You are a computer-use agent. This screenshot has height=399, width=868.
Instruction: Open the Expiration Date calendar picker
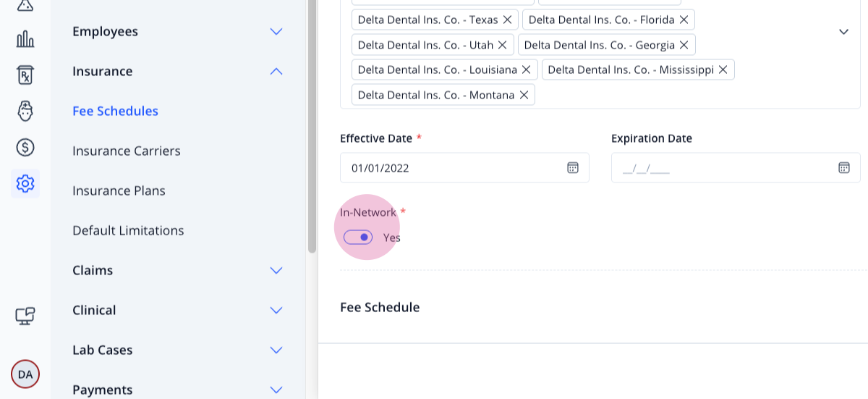[x=844, y=167]
